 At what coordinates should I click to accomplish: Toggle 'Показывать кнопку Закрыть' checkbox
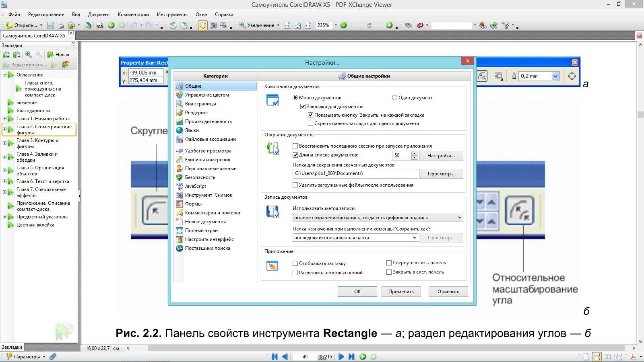pos(310,115)
